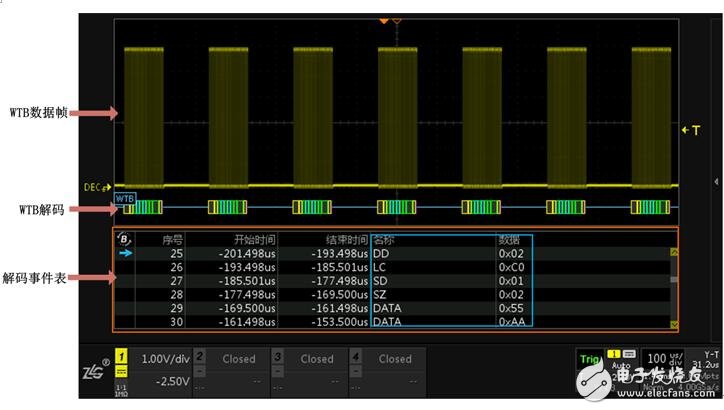Image resolution: width=724 pixels, height=410 pixels.
Task: Select row 29 DATA 0x55 in table
Action: (x=400, y=310)
